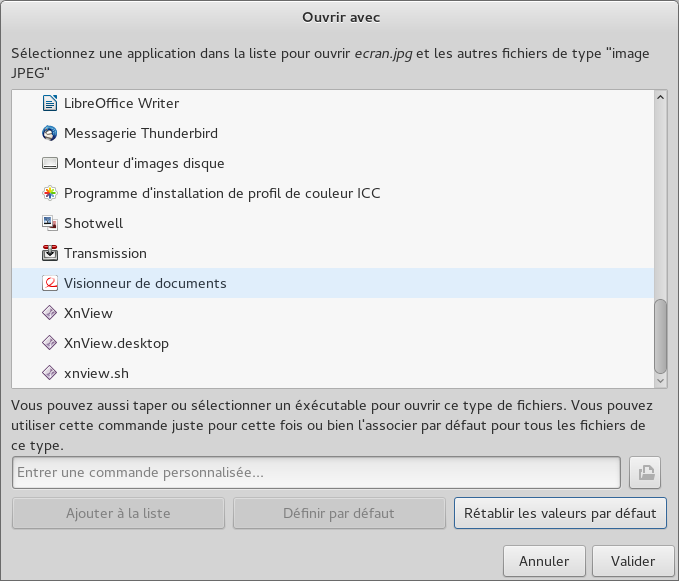Click the disk image mounter icon
Screen dimensions: 679x581
coord(50,163)
